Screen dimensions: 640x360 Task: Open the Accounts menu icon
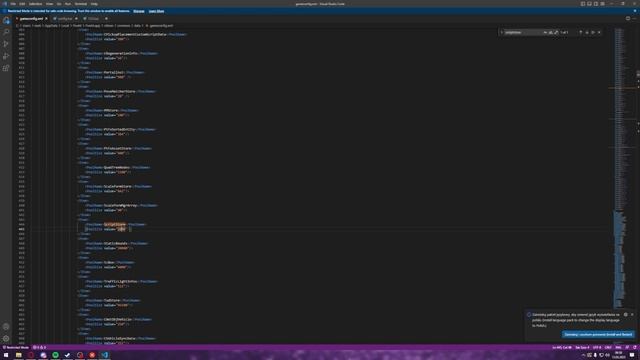point(6,327)
